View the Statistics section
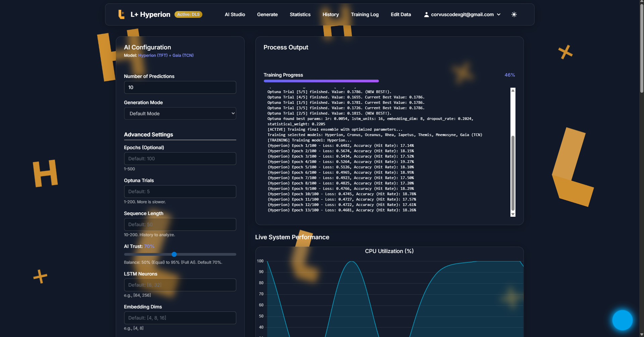This screenshot has height=337, width=644. click(x=300, y=14)
